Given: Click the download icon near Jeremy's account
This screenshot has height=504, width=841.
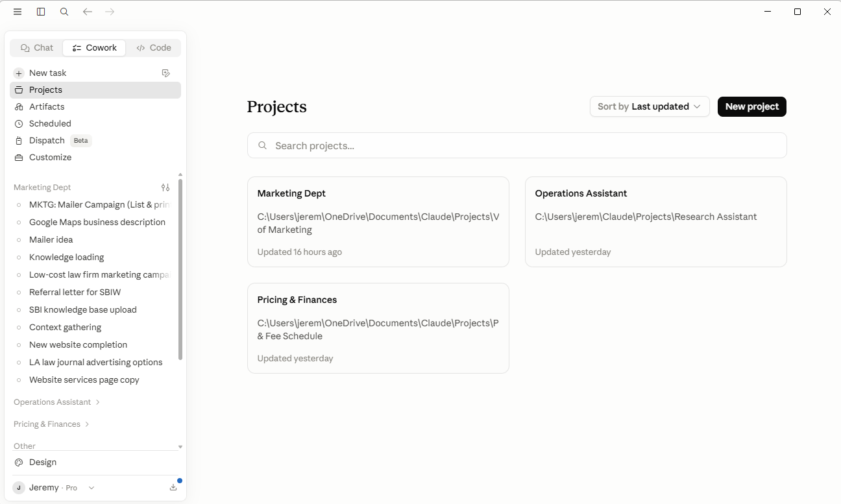Looking at the screenshot, I should pos(173,488).
